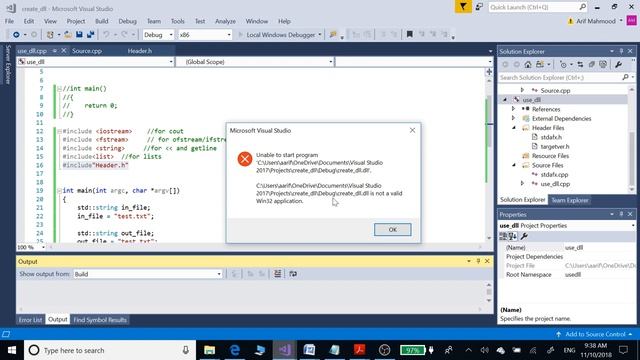Image resolution: width=640 pixels, height=360 pixels.
Task: Collapse the Header Files folder
Action: pyautogui.click(x=513, y=128)
